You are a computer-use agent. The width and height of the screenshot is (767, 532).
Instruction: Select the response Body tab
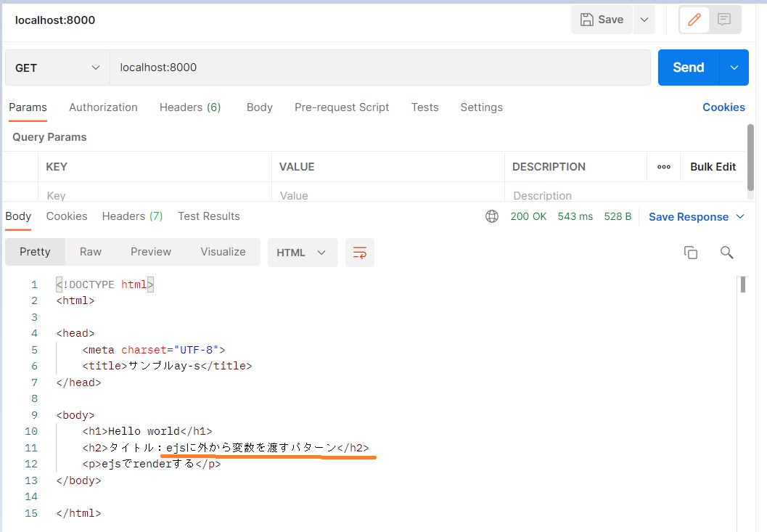[18, 216]
